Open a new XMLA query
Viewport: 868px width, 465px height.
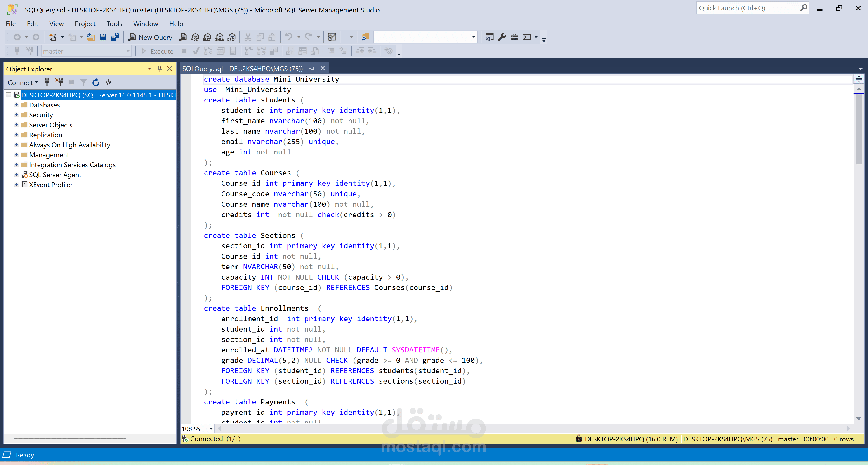(219, 37)
